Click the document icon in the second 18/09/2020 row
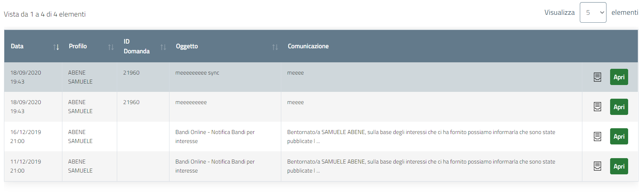The image size is (644, 192). pos(597,107)
